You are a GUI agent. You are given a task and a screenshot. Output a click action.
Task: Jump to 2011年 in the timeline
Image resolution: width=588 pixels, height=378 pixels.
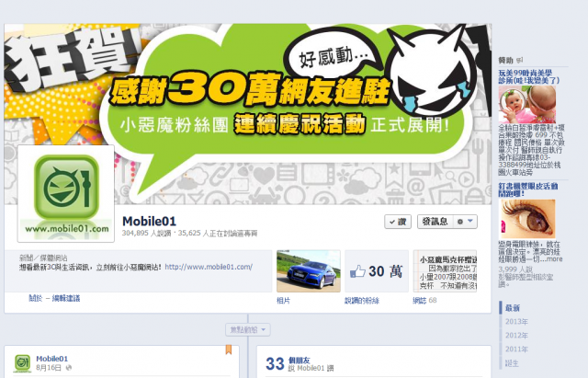pos(516,349)
